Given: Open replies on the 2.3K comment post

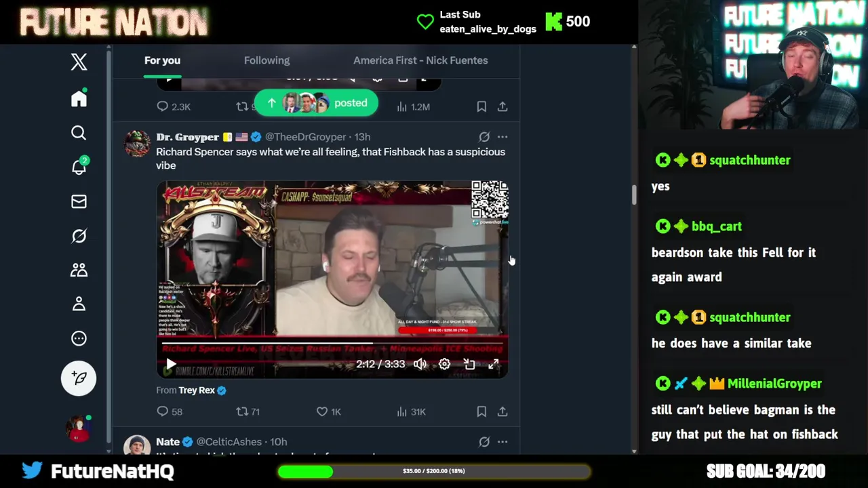Looking at the screenshot, I should point(174,106).
